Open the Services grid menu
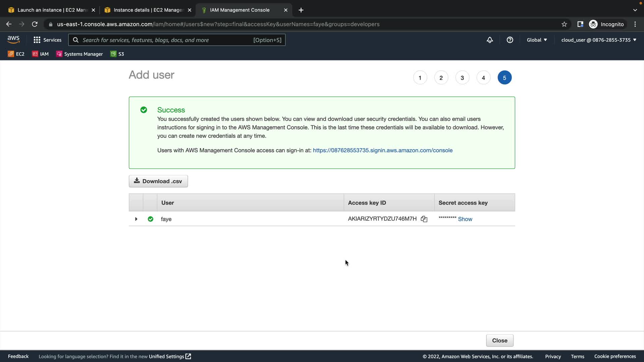This screenshot has height=362, width=644. tap(47, 40)
